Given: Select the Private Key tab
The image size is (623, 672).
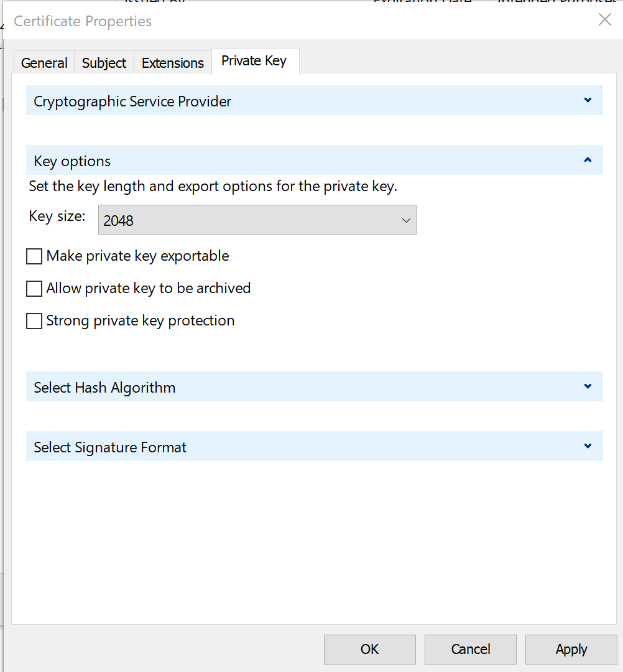Looking at the screenshot, I should (x=254, y=61).
